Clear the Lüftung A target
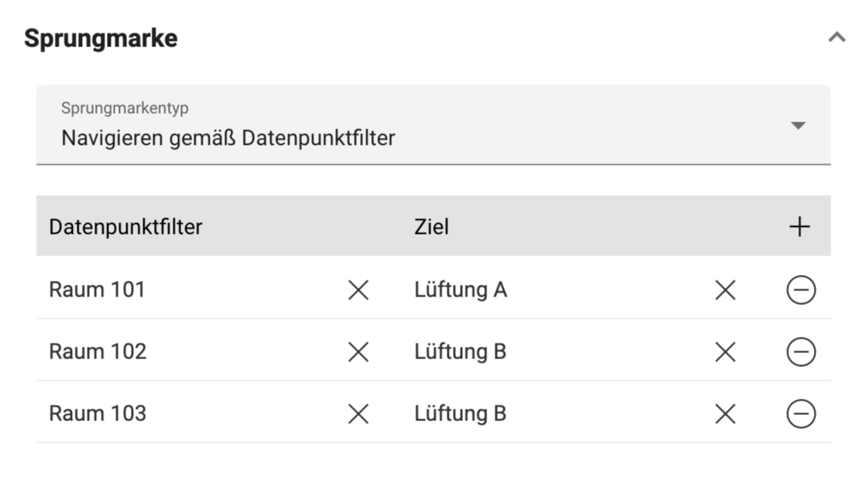Viewport: 868px width, 480px height. click(x=726, y=290)
